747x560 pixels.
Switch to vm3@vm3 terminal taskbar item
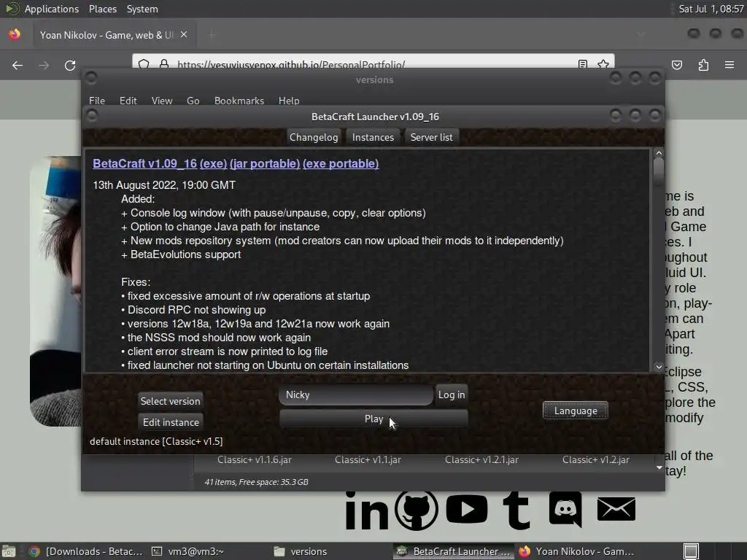pyautogui.click(x=187, y=551)
